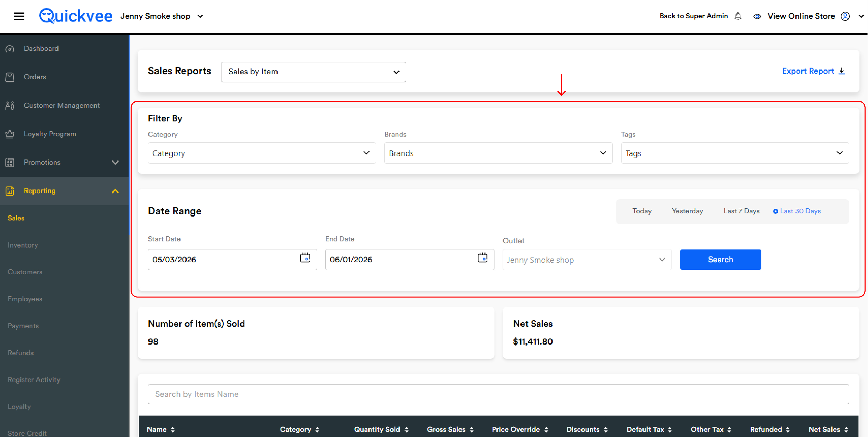Go to Loyalty Program in the sidebar
Viewport: 868px width, 437px height.
pyautogui.click(x=50, y=134)
